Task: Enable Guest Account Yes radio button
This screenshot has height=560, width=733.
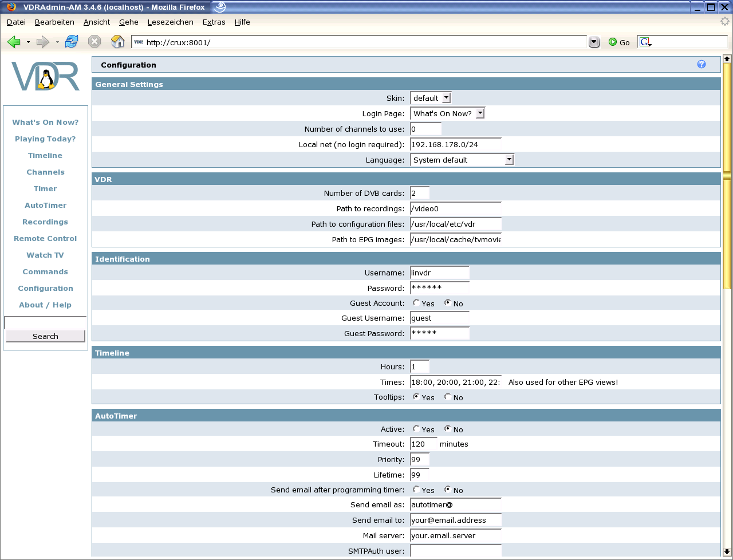Action: (416, 303)
